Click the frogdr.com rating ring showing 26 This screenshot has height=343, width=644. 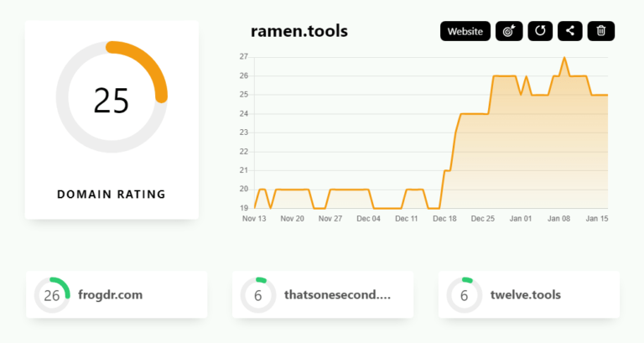click(x=52, y=295)
